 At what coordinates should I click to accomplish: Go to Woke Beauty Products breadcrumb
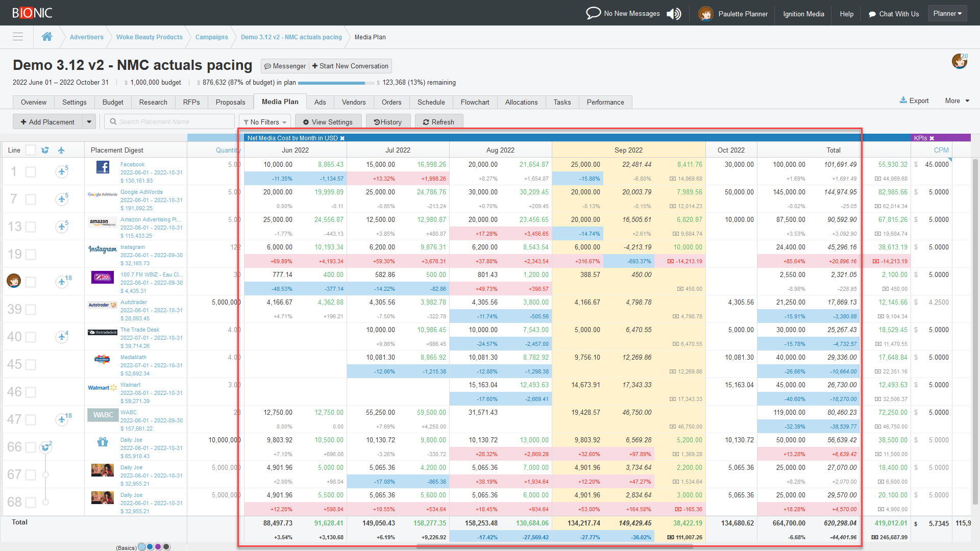coord(150,37)
